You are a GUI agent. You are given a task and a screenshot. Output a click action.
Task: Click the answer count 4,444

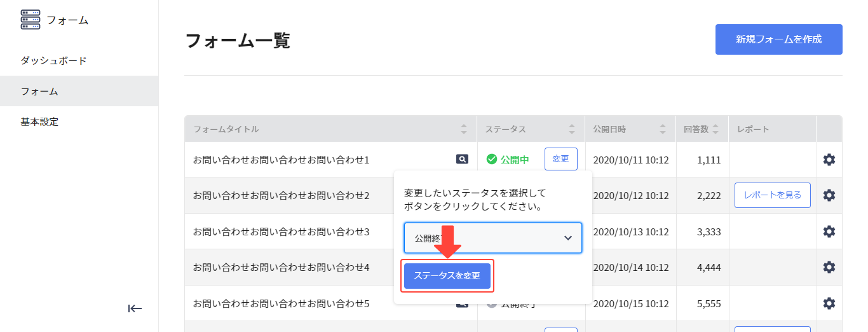[709, 267]
